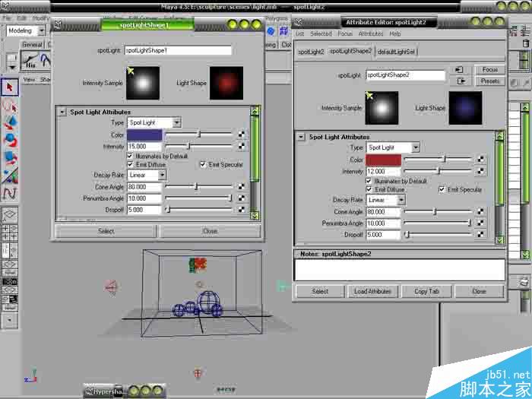Click the Select button in spotLightShape1 window
The width and height of the screenshot is (532, 399).
coord(106,231)
